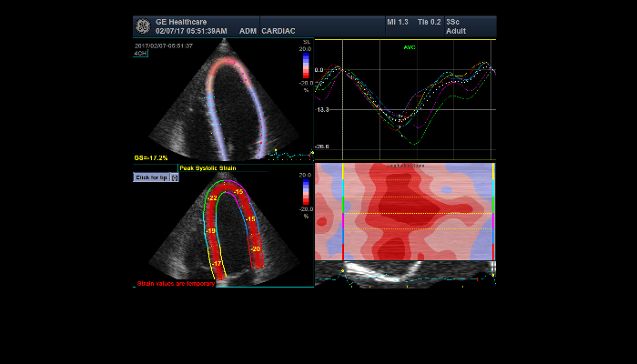Click the red 'Strain values are temporary' warning
Viewport: 637px width, 364px height.
coord(176,284)
